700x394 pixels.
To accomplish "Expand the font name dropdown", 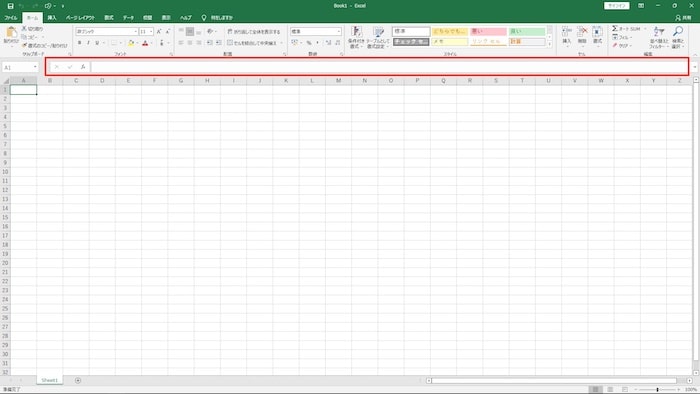I will tap(136, 32).
